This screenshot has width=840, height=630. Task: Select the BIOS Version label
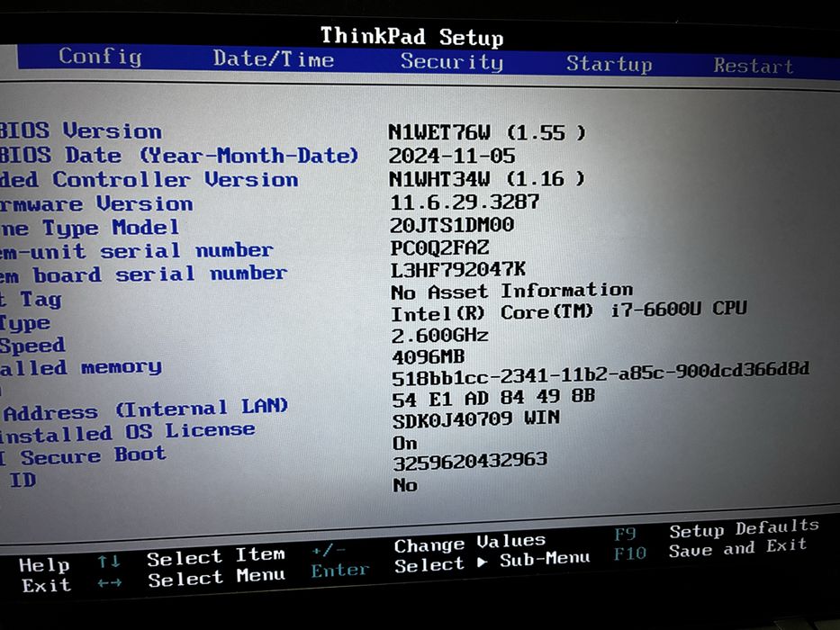pos(80,130)
